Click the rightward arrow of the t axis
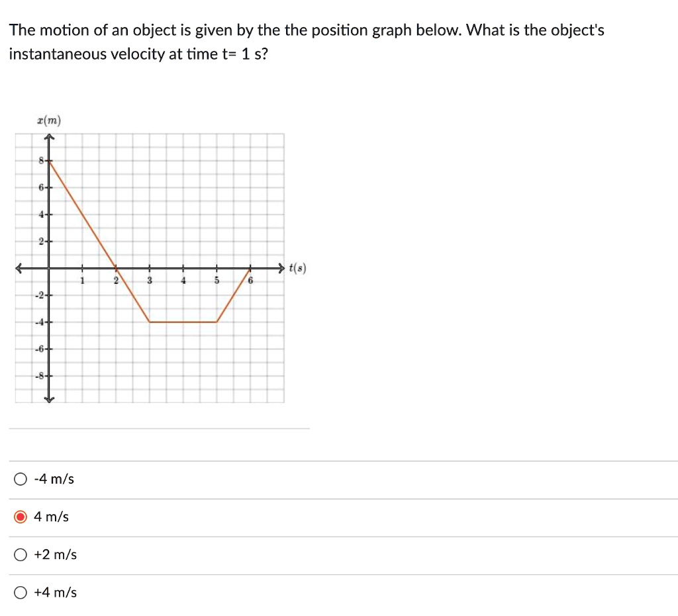The height and width of the screenshot is (616, 678). [281, 268]
